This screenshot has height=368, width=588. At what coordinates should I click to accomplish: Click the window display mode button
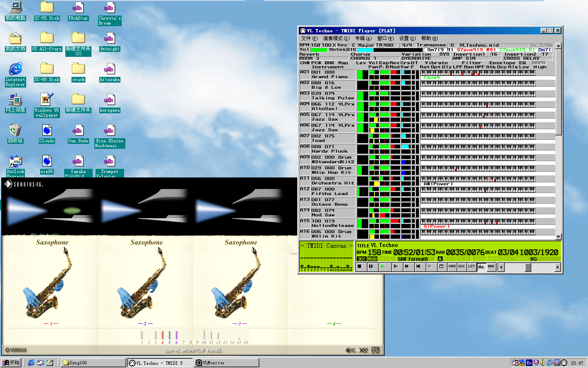pos(441,267)
